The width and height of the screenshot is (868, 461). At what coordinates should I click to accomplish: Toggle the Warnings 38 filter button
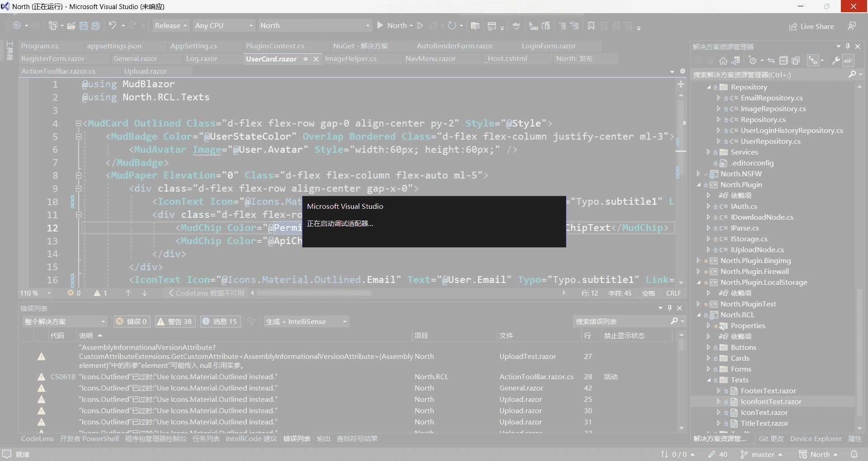tap(175, 322)
